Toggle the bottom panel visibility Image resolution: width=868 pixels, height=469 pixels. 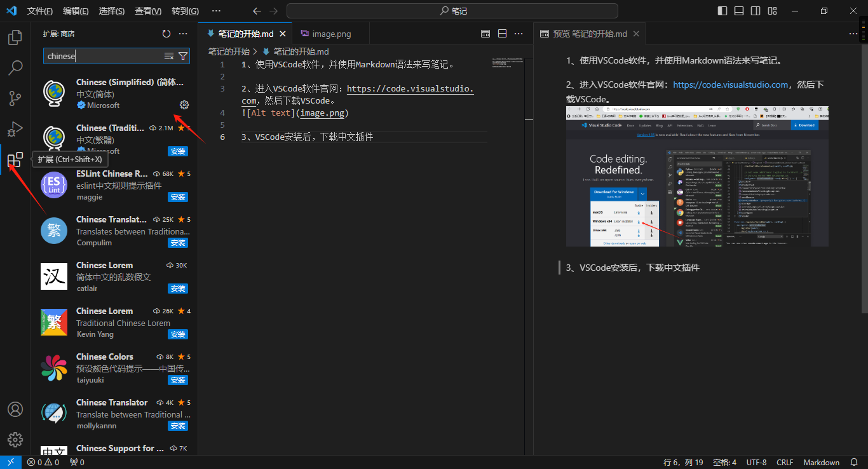739,11
